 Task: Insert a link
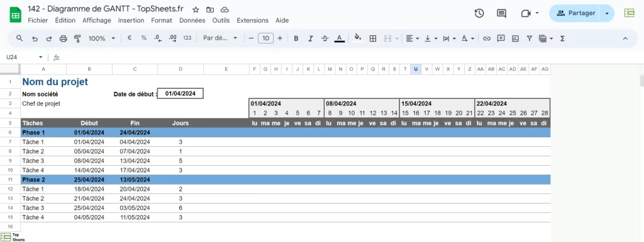(487, 38)
